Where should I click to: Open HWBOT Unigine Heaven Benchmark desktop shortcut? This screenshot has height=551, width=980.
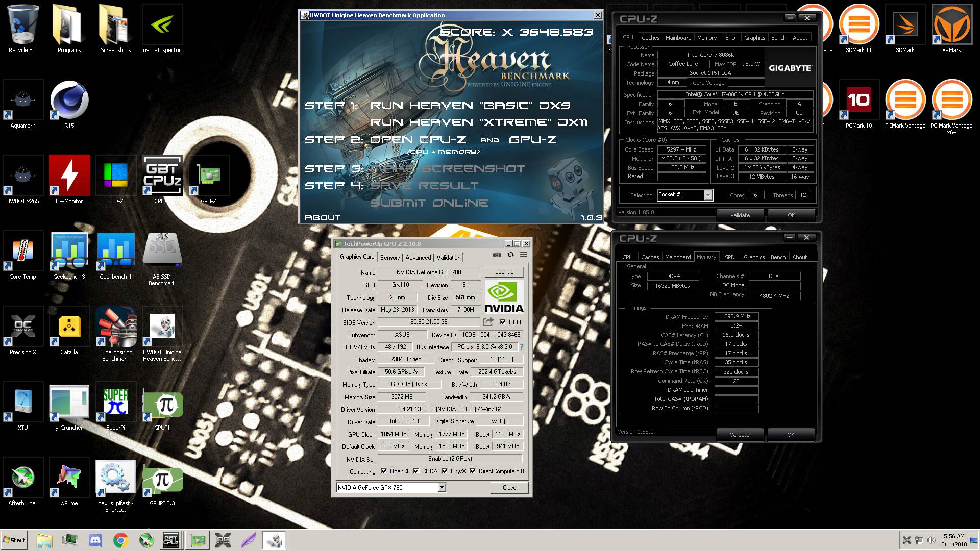[x=162, y=335]
